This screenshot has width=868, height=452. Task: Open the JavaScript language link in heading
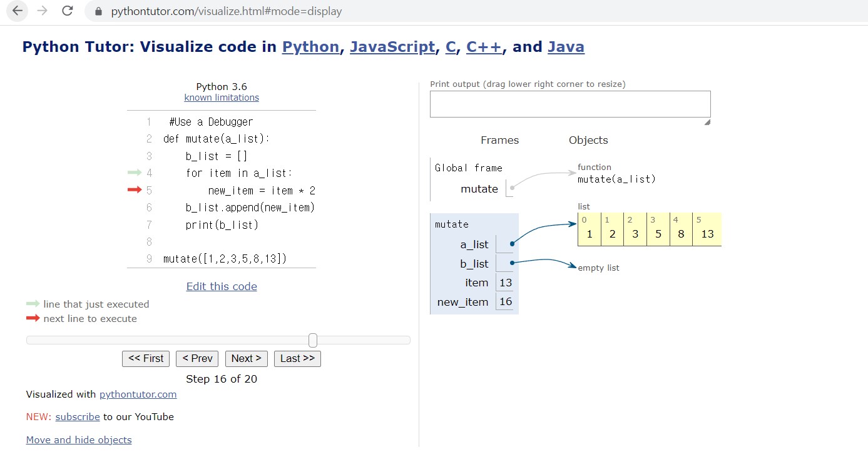pyautogui.click(x=392, y=47)
